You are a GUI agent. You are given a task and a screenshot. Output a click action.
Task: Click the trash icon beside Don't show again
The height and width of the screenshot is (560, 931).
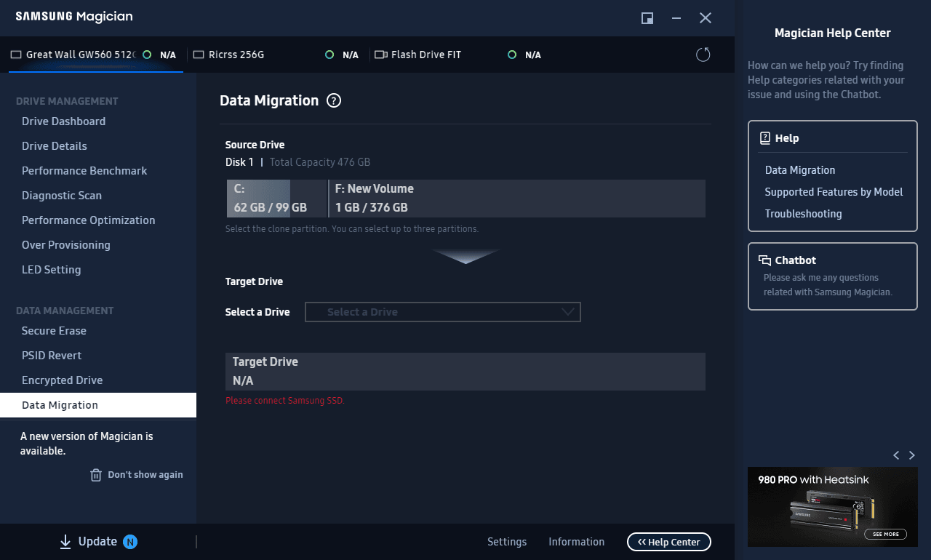point(96,475)
